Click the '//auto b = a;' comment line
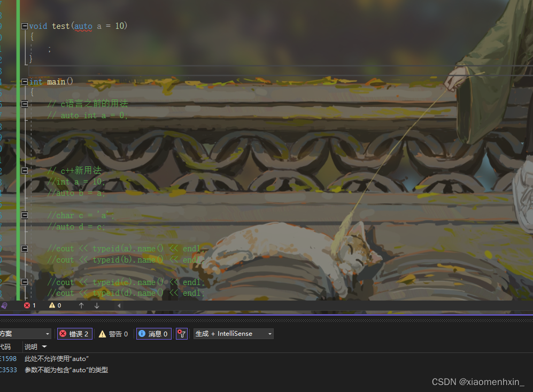Screen dimensions: 533x392 (76, 193)
